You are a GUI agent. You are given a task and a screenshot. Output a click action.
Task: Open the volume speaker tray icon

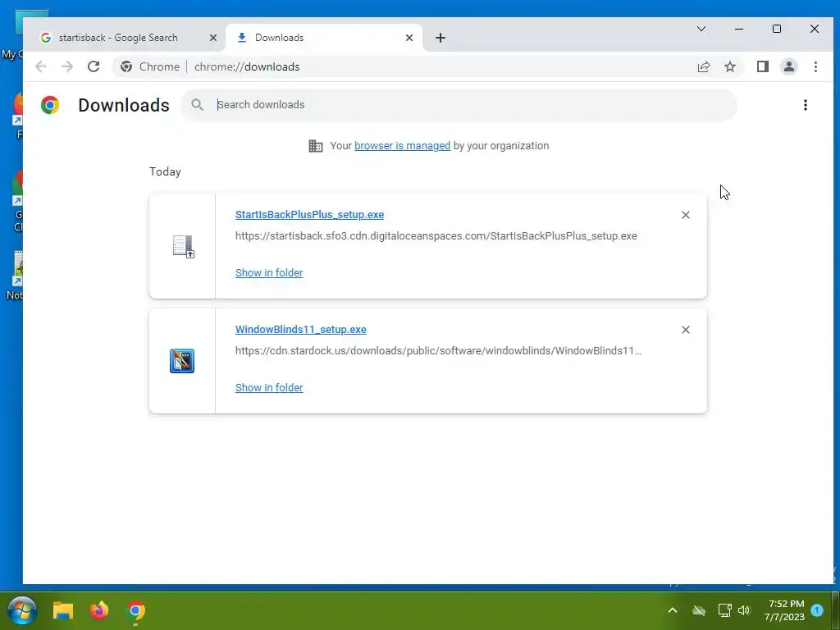[x=743, y=610]
